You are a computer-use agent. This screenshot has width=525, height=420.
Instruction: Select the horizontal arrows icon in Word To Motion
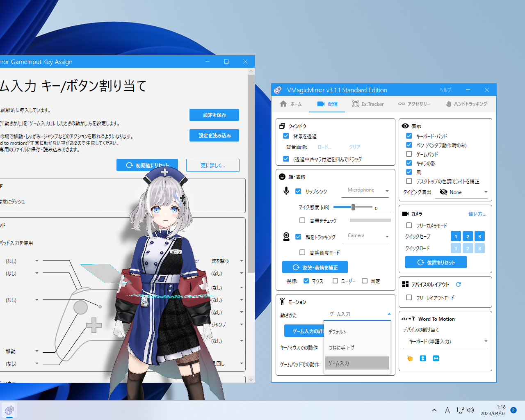[x=436, y=358]
